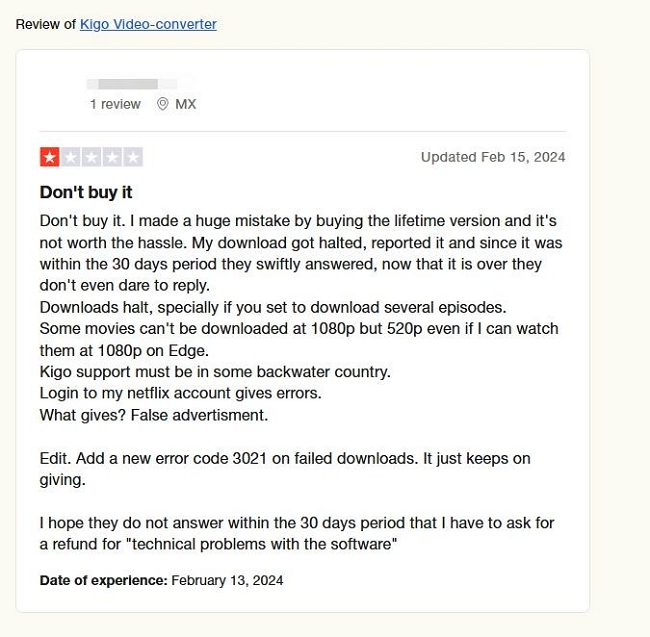The image size is (650, 637).
Task: Click the 'Updated Feb 15, 2024' date
Action: tap(493, 157)
